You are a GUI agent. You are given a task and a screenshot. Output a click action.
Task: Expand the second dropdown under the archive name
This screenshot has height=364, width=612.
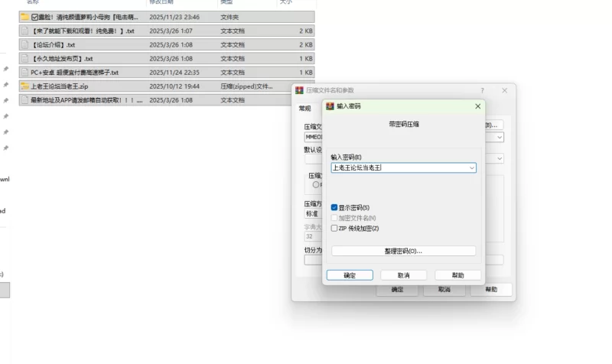500,158
